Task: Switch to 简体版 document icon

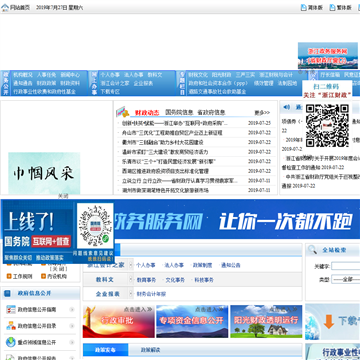Action: point(303,7)
